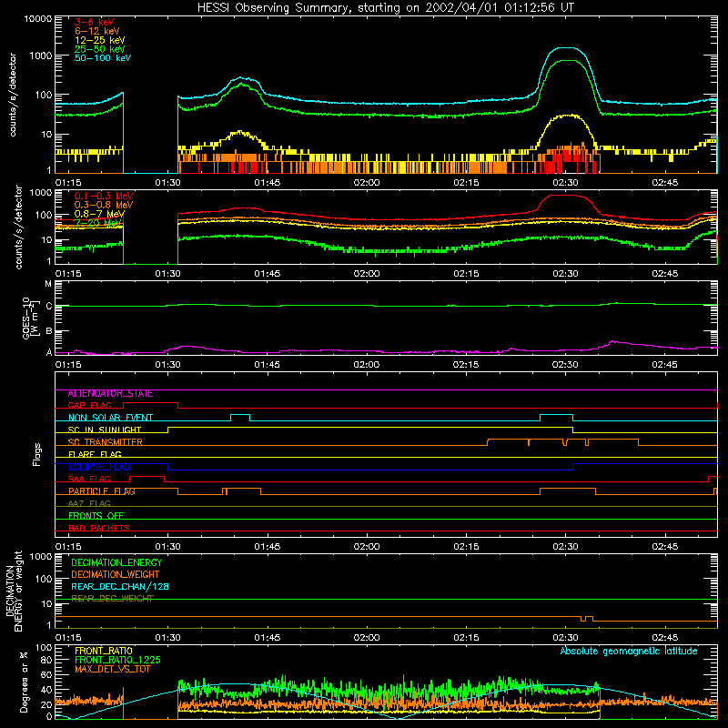The image size is (728, 728).
Task: Click 02:30 time tick under keV panel
Action: pos(565,183)
